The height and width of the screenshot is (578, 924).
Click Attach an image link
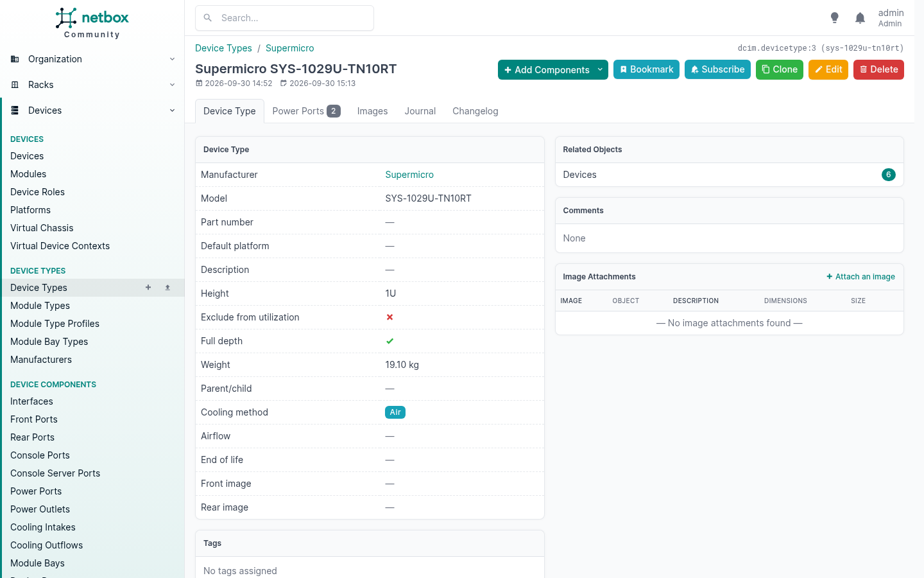(860, 277)
